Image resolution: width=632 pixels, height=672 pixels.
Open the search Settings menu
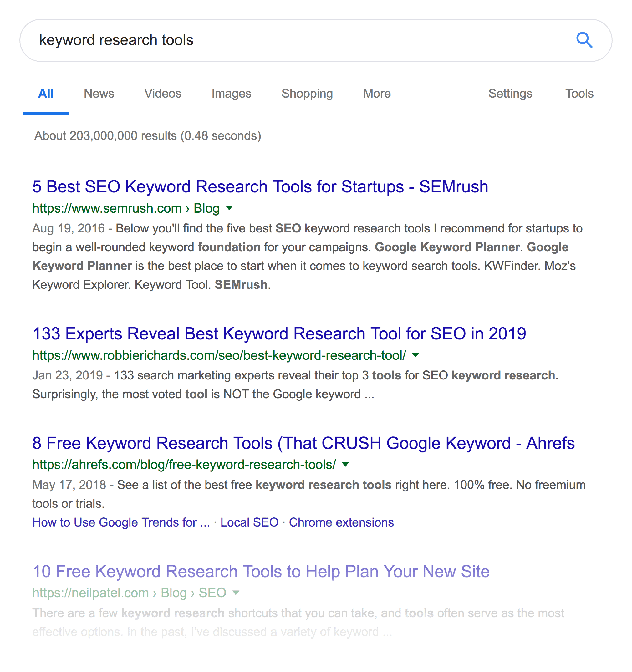coord(510,93)
